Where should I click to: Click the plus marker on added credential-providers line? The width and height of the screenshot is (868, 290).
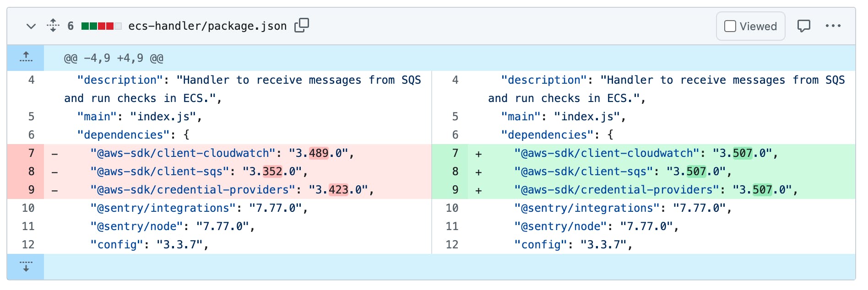click(x=478, y=190)
